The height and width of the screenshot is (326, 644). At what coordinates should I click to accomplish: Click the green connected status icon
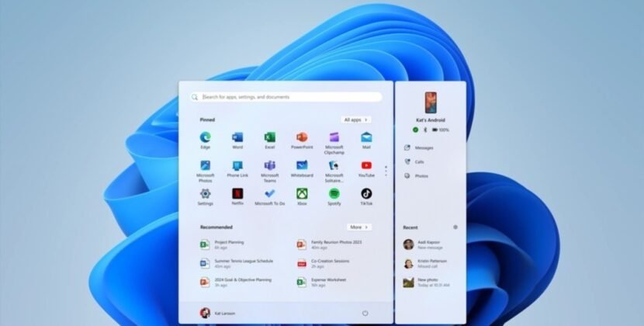pos(415,130)
